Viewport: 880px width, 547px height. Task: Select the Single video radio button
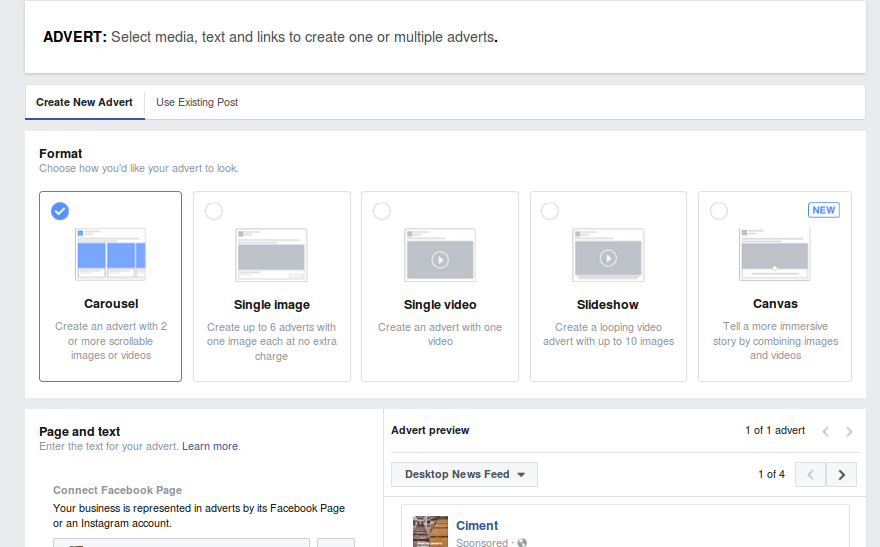click(381, 210)
